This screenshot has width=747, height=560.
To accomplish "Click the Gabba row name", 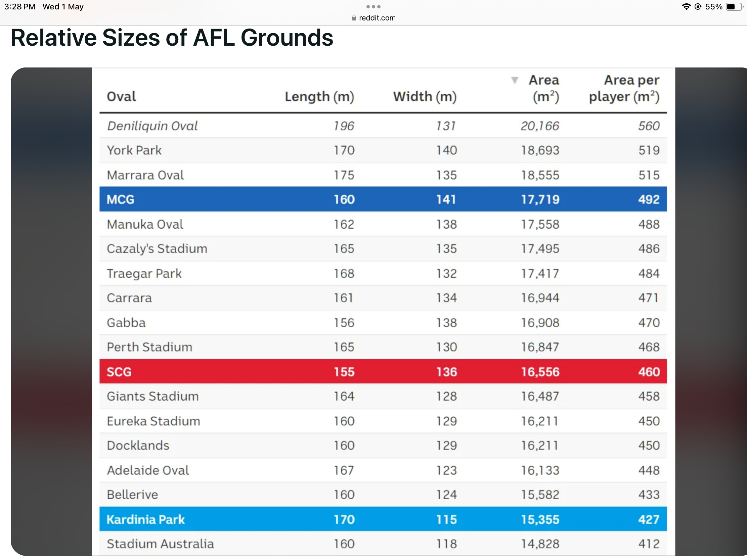I will [126, 323].
